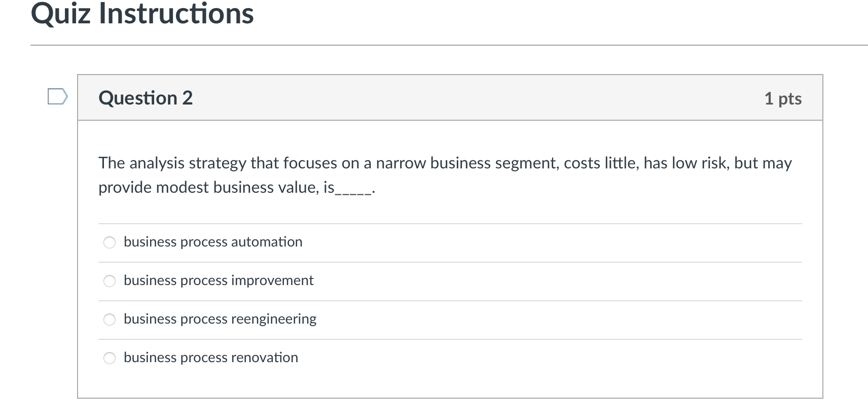Click the "business process improvement" answer text

(219, 281)
